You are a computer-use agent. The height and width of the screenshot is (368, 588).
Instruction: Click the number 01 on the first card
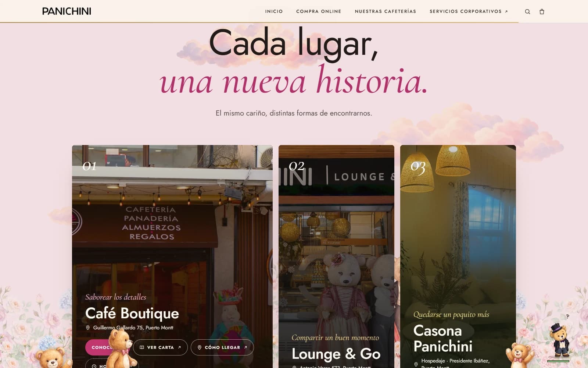[89, 166]
